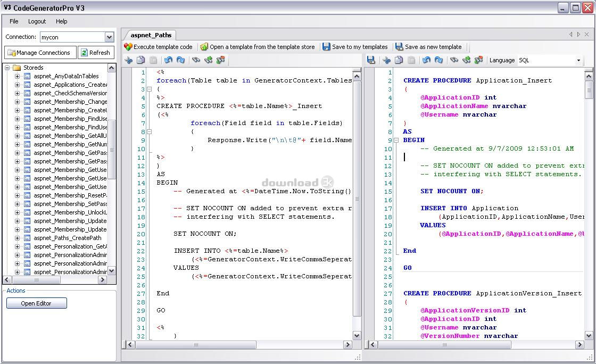Click the Manage Connections button

pyautogui.click(x=40, y=53)
